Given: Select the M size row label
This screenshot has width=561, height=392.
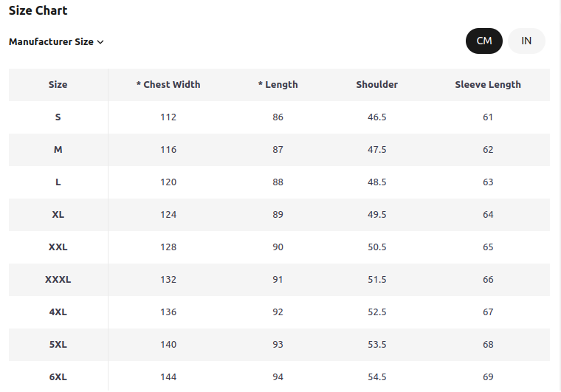Looking at the screenshot, I should (58, 150).
